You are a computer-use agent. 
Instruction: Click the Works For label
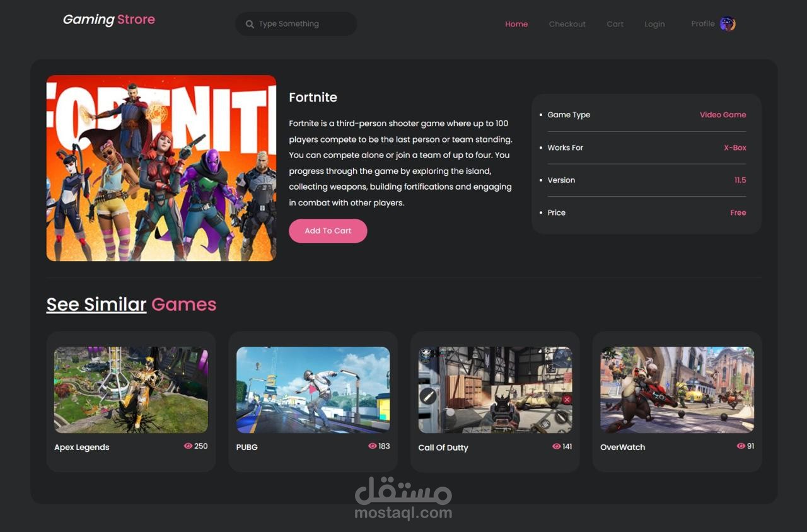pos(566,147)
